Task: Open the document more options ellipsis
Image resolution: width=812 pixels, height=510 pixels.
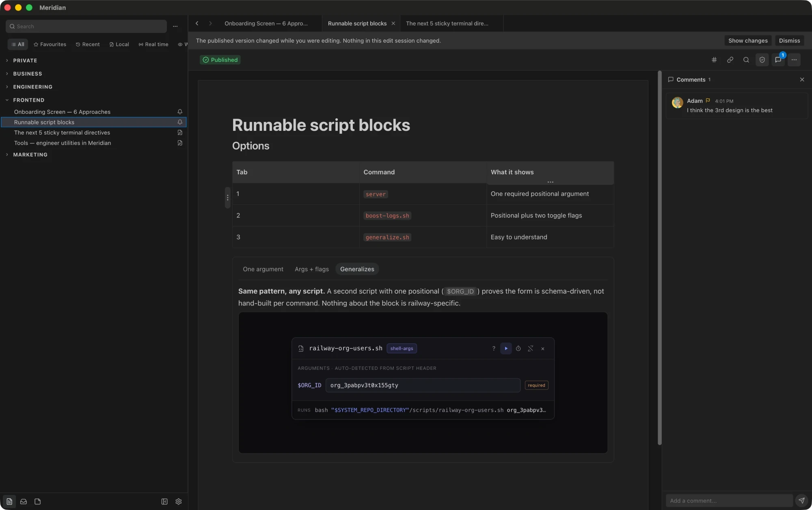Action: pyautogui.click(x=794, y=60)
